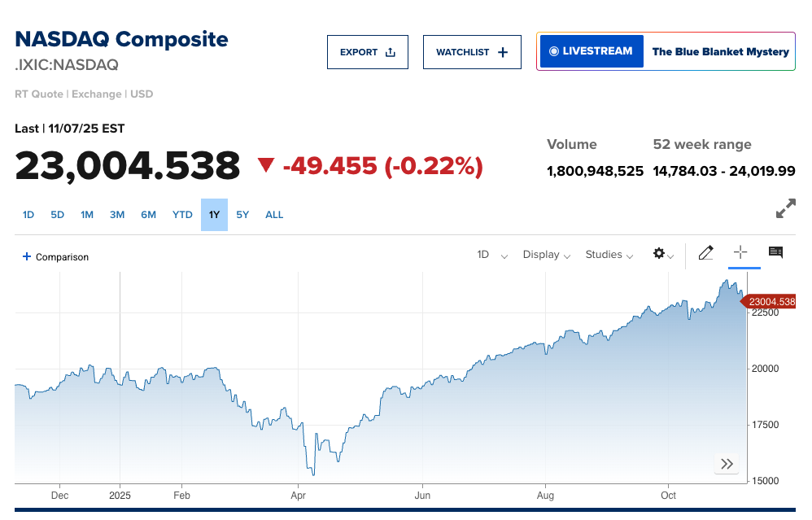Image resolution: width=812 pixels, height=520 pixels.
Task: Select the 6M time range
Action: 148,215
